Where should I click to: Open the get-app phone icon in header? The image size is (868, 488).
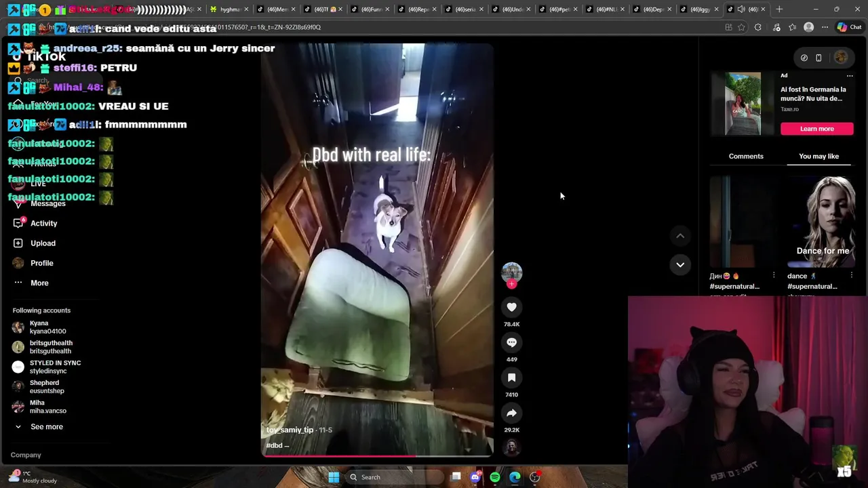pyautogui.click(x=818, y=58)
